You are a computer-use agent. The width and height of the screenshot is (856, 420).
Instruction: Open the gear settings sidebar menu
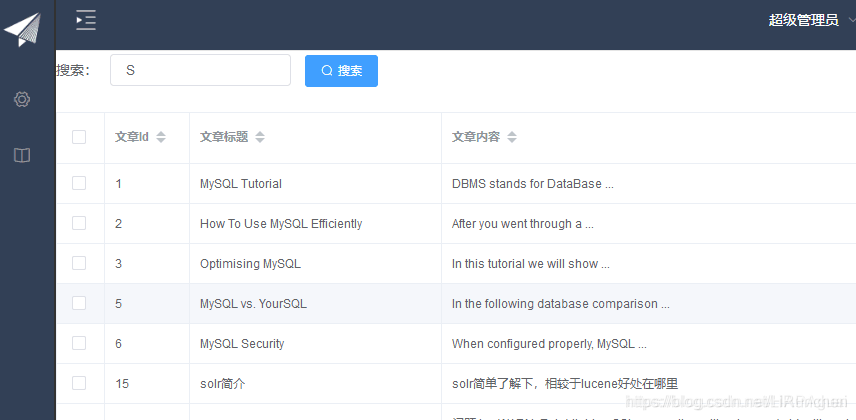22,99
